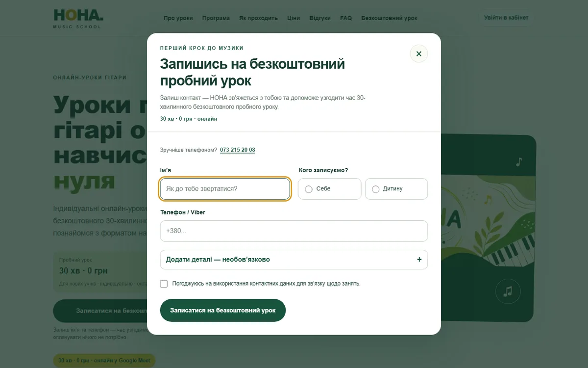This screenshot has height=368, width=588.
Task: Close the trial lesson signup modal
Action: (x=419, y=54)
